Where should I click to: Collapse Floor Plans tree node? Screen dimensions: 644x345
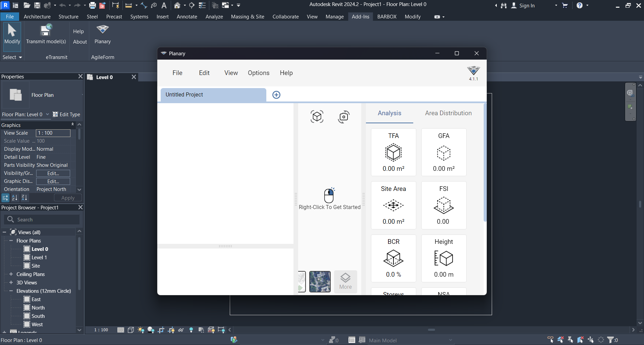tap(11, 240)
